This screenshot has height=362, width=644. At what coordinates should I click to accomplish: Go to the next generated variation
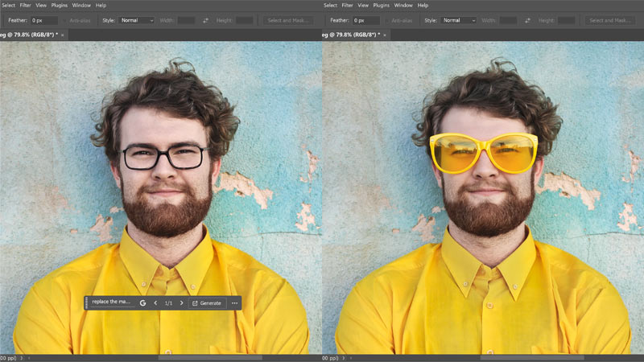coord(182,303)
